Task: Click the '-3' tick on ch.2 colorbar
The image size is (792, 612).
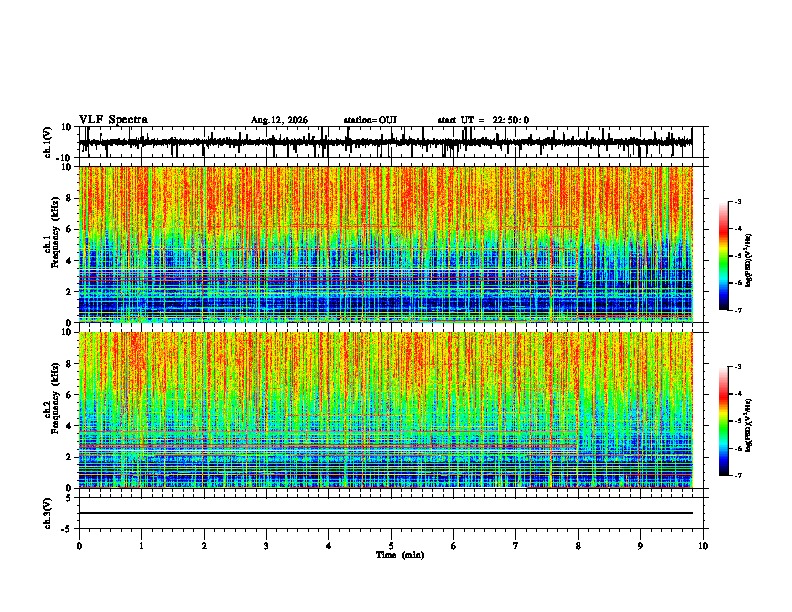Action: [x=738, y=367]
